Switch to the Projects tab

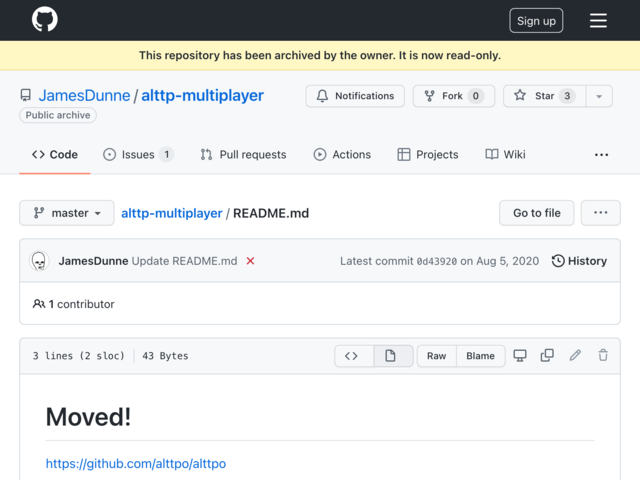coord(428,155)
